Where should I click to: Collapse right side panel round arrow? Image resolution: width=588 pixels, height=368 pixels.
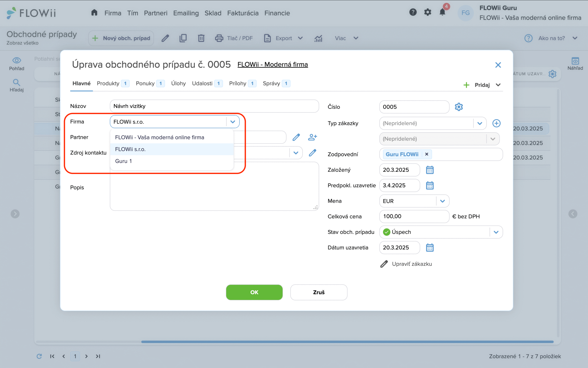pyautogui.click(x=573, y=214)
